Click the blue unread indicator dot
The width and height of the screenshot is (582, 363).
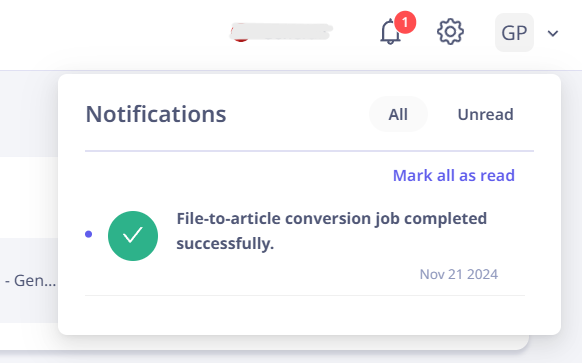click(88, 234)
